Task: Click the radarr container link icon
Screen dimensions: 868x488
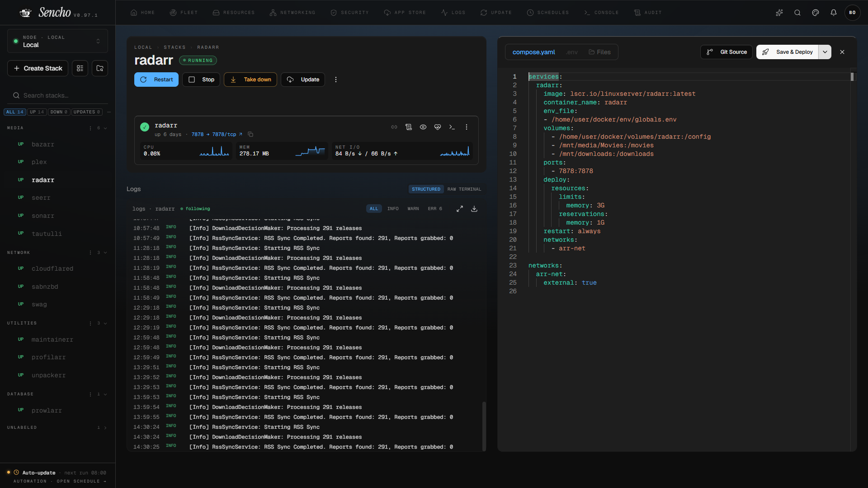Action: pos(394,127)
